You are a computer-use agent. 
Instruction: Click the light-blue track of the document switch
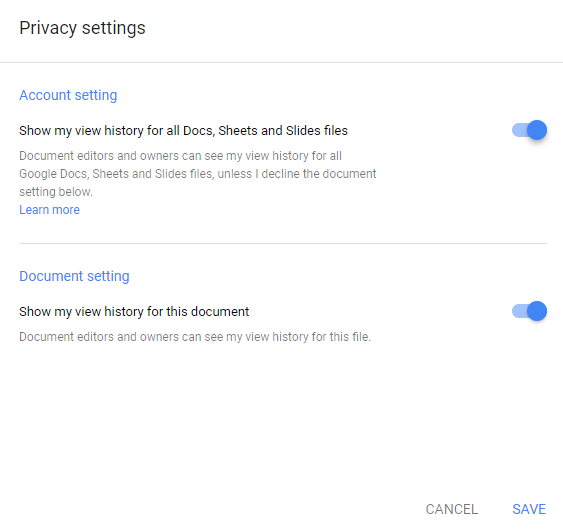coord(520,311)
